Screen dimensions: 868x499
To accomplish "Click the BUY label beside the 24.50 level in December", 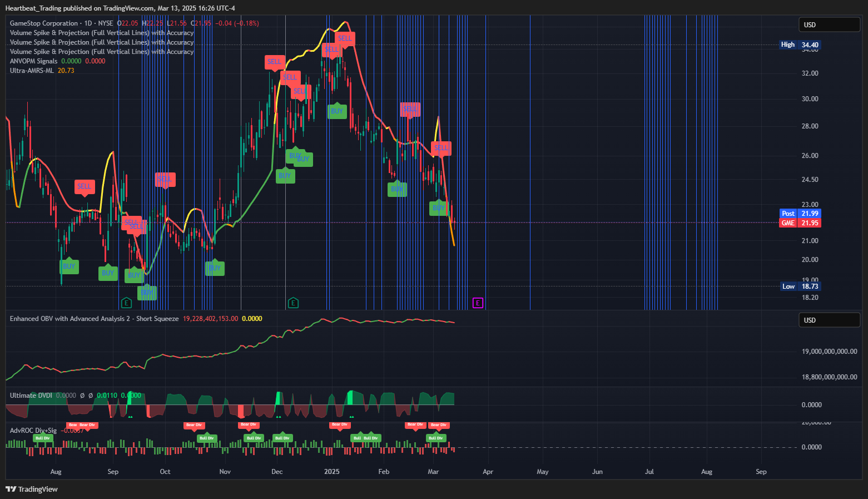I will click(285, 175).
